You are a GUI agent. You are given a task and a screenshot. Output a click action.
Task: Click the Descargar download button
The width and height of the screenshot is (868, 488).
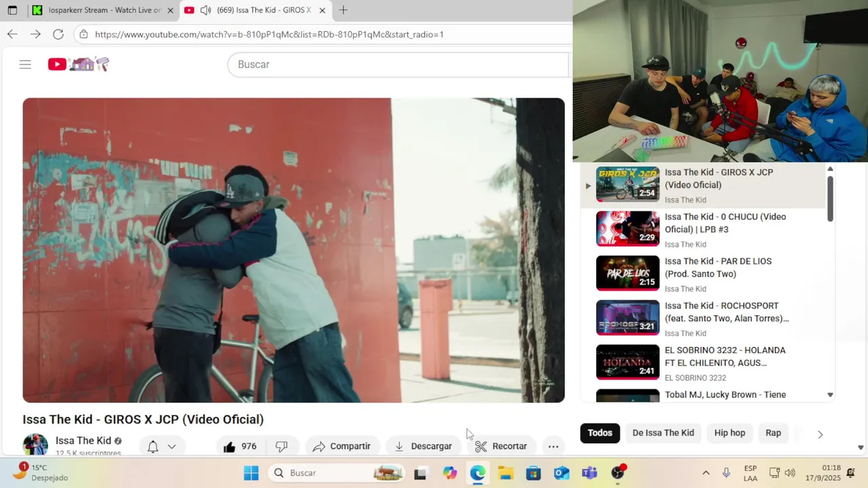pos(423,447)
